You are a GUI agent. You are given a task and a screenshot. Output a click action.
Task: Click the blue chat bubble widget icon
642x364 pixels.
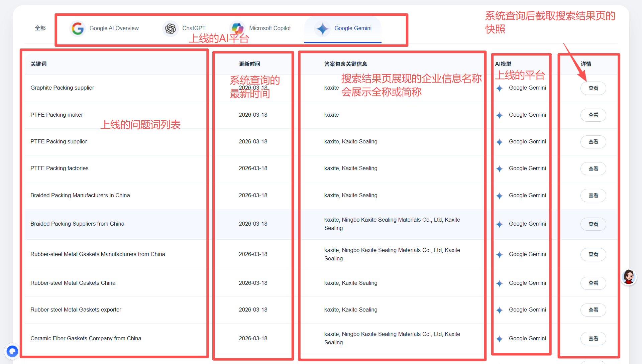12,351
